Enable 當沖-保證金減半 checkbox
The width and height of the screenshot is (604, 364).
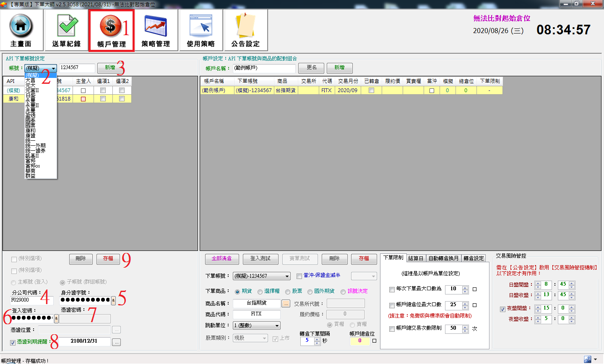pyautogui.click(x=299, y=276)
